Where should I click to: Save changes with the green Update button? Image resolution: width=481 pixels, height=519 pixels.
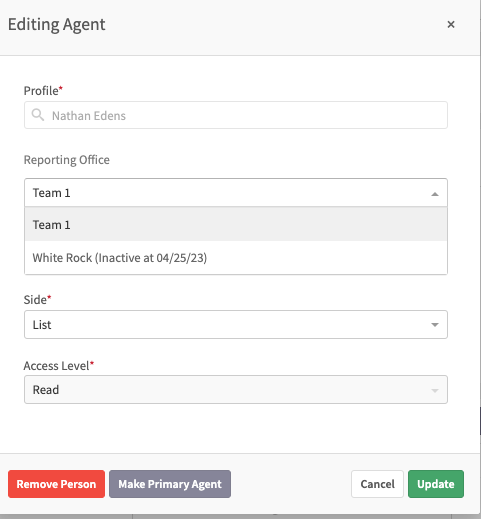[x=436, y=484]
